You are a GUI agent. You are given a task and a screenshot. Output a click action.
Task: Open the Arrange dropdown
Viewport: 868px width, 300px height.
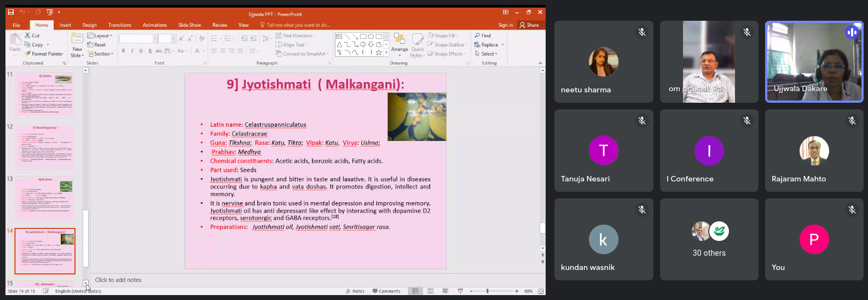[x=400, y=45]
